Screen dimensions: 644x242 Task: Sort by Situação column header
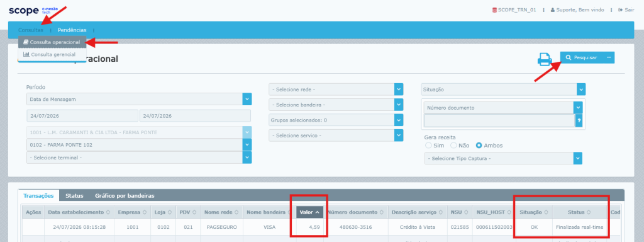point(533,212)
